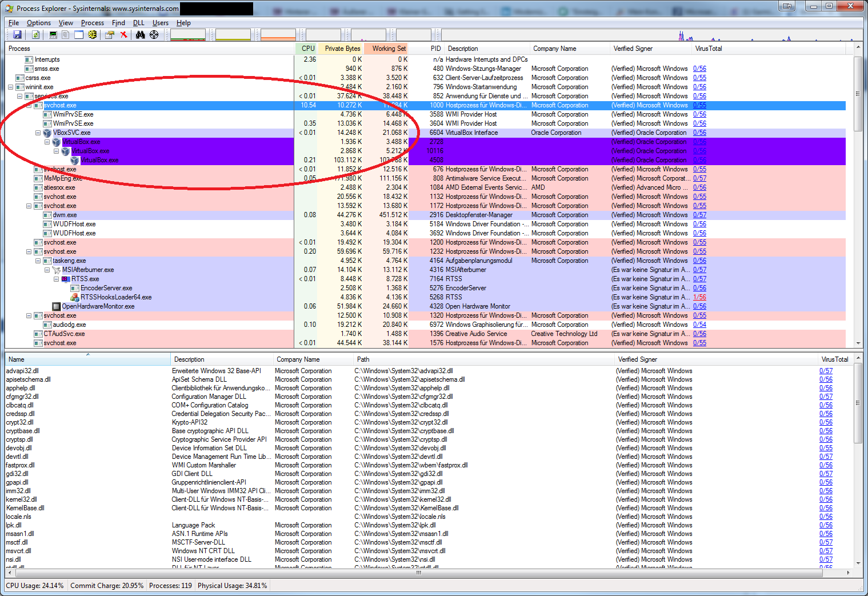Sort by Private Bytes column header
This screenshot has width=868, height=596.
(341, 49)
